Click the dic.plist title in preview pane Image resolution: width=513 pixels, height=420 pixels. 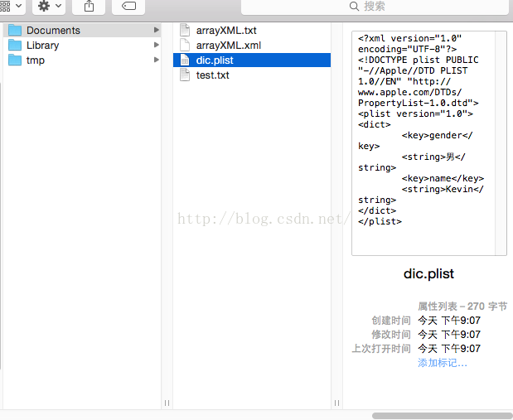(x=428, y=273)
